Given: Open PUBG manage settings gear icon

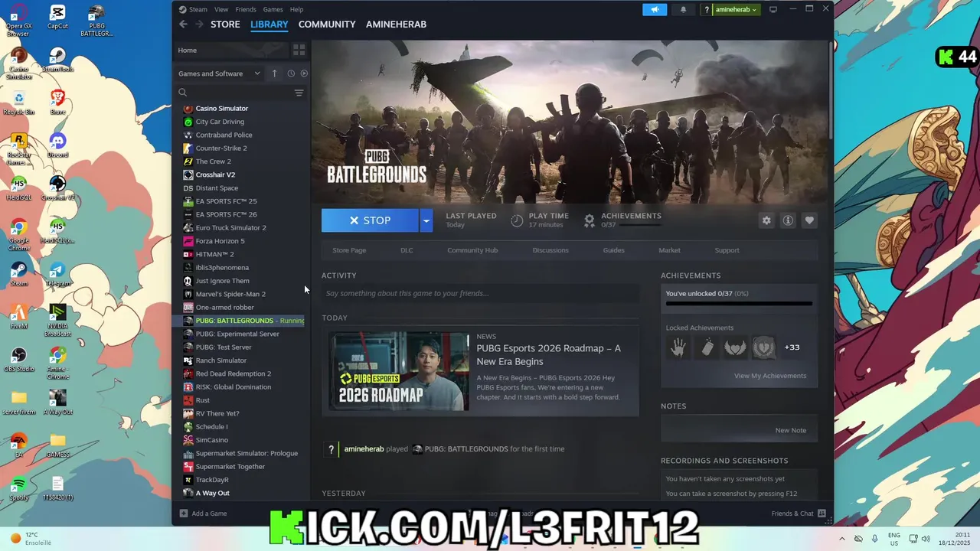Looking at the screenshot, I should pyautogui.click(x=766, y=220).
